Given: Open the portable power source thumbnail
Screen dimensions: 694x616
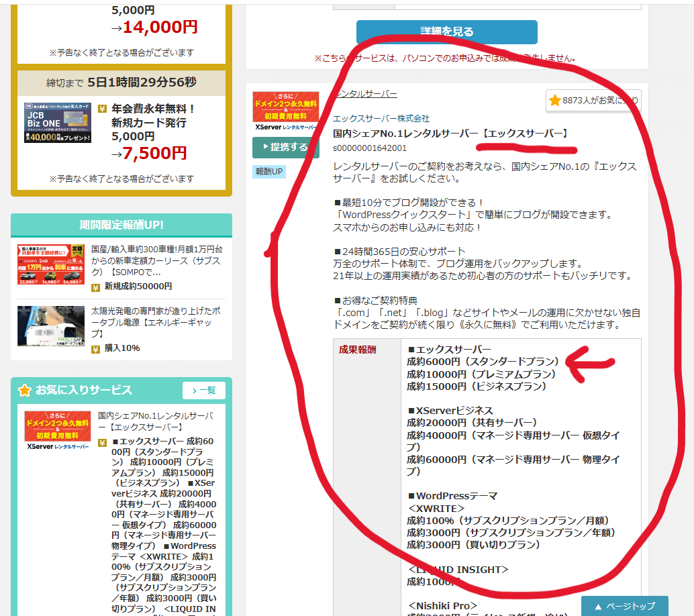Looking at the screenshot, I should [x=51, y=326].
